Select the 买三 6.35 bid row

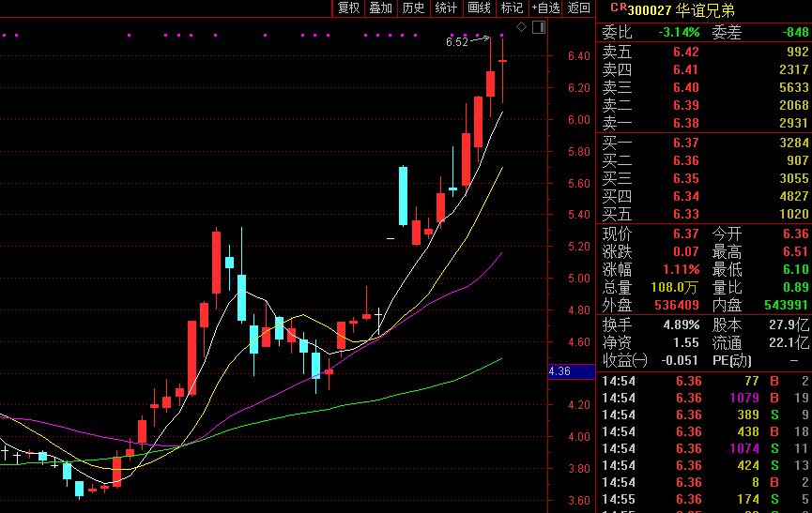(704, 178)
